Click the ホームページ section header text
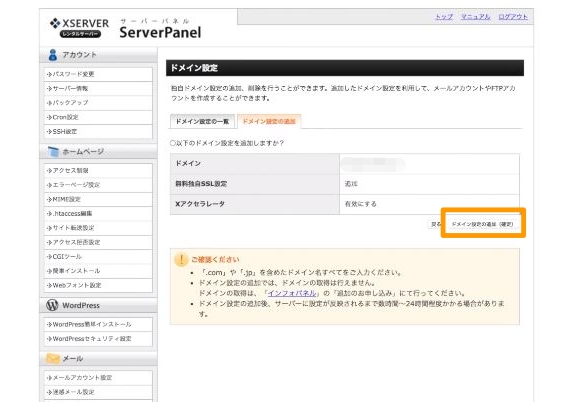 83,152
